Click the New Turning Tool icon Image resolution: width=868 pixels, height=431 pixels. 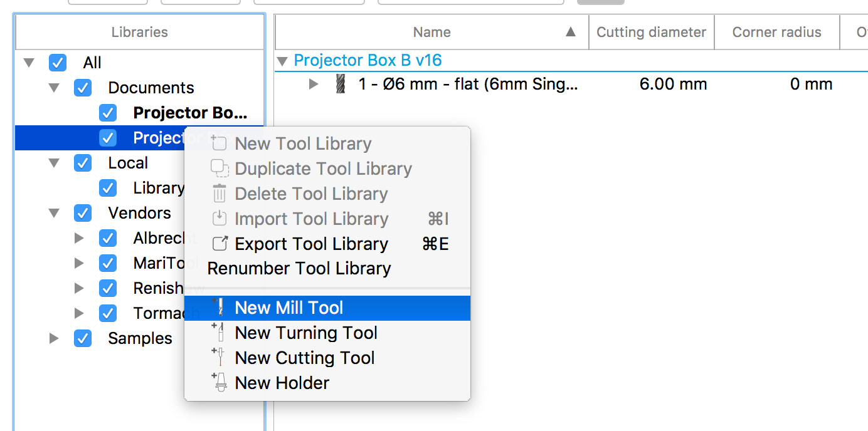[x=220, y=333]
